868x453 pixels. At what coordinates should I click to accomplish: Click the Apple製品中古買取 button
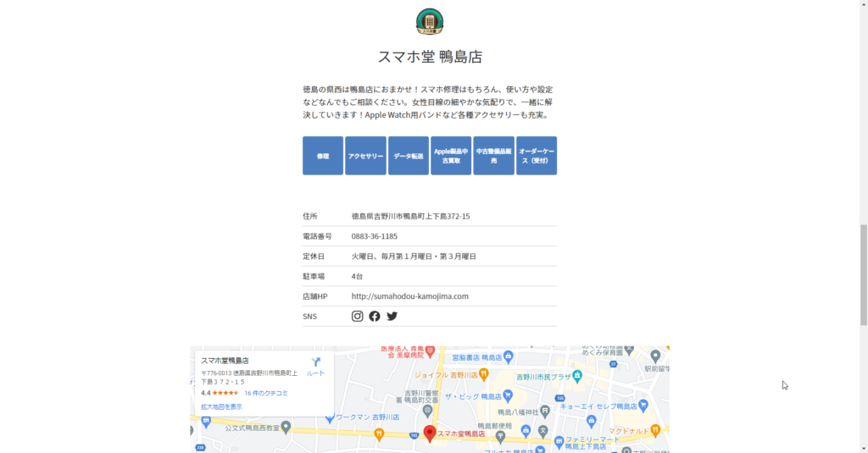tap(451, 156)
